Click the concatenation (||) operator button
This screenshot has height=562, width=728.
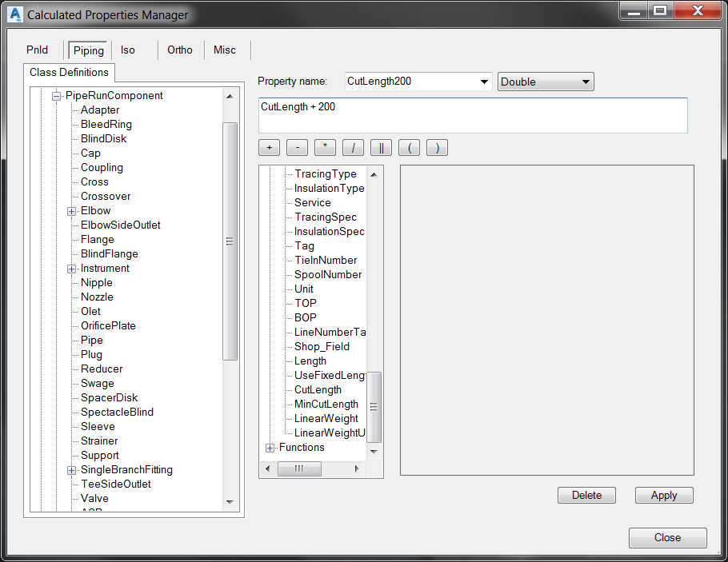[381, 147]
